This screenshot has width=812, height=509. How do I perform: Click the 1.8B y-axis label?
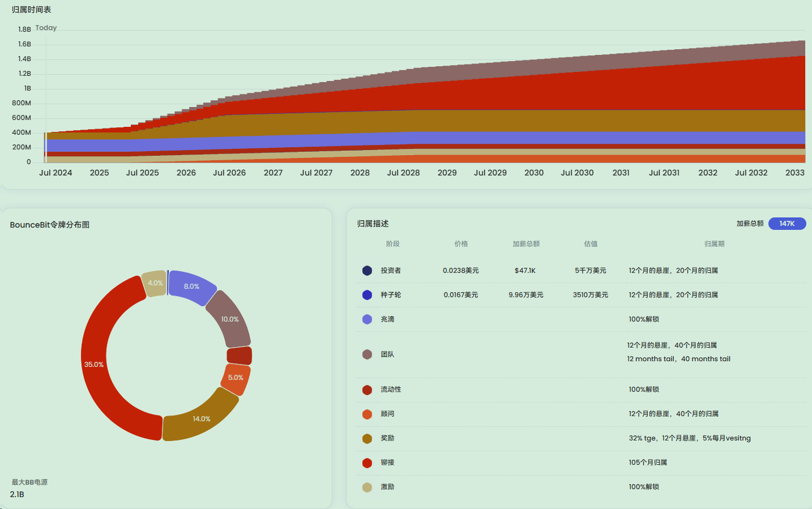click(x=24, y=29)
